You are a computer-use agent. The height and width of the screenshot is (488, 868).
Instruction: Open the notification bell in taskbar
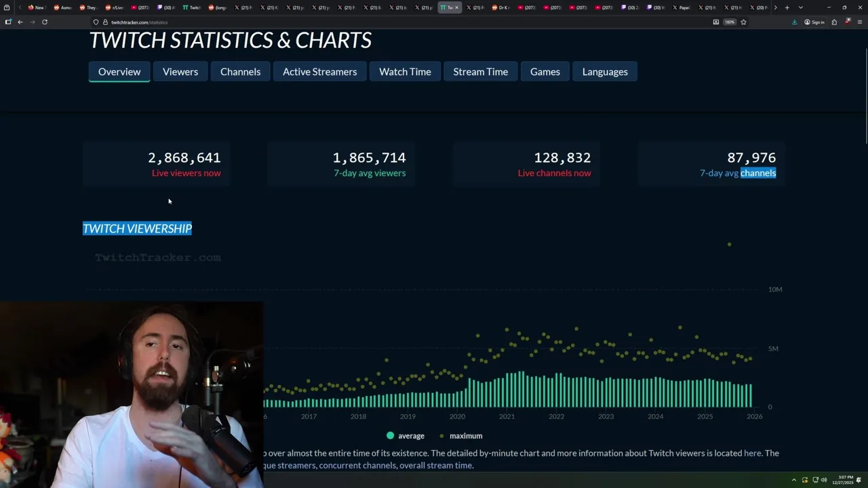click(x=859, y=480)
